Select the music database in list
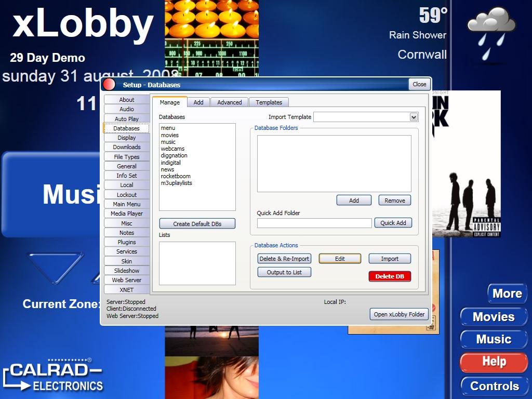 click(168, 142)
